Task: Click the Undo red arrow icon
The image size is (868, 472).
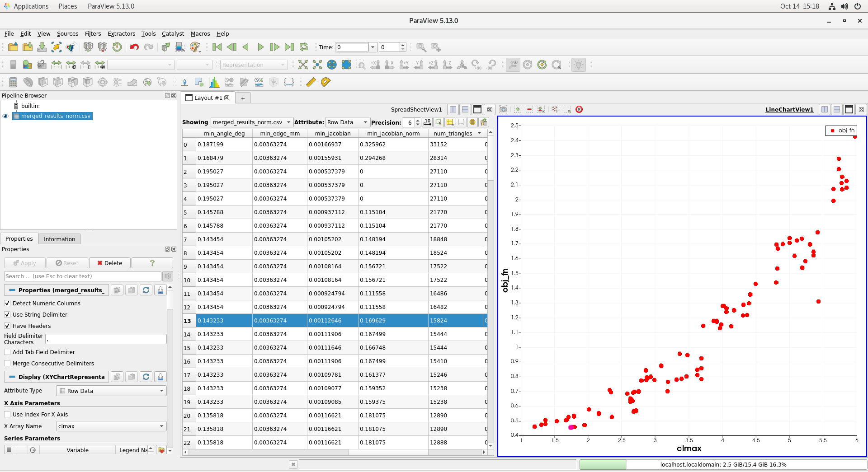Action: pos(134,47)
